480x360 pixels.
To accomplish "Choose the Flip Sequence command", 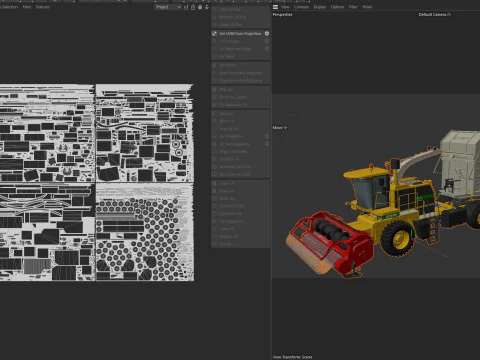I will pos(240,221).
